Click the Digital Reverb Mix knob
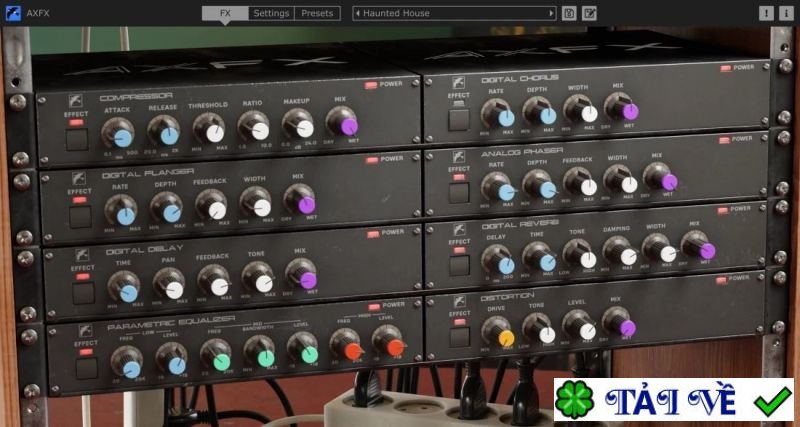800x427 pixels. (698, 246)
